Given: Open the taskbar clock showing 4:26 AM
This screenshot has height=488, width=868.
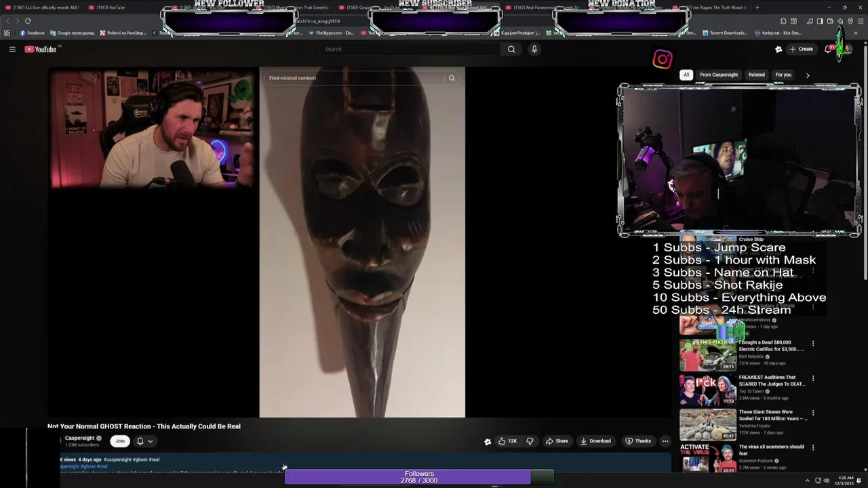Looking at the screenshot, I should [845, 481].
